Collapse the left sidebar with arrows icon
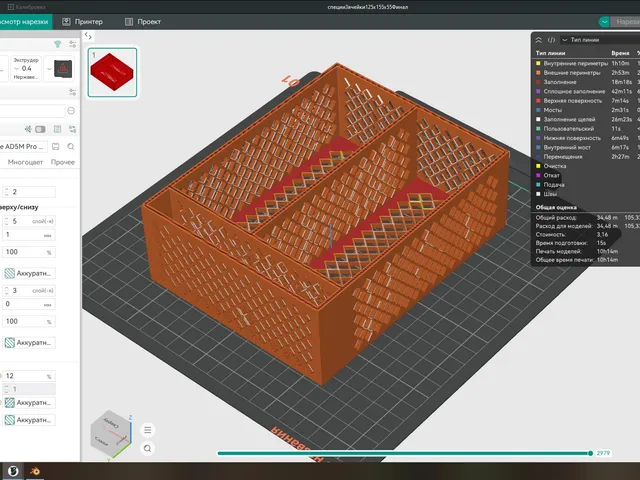Viewport: 640px width, 480px height. (88, 36)
